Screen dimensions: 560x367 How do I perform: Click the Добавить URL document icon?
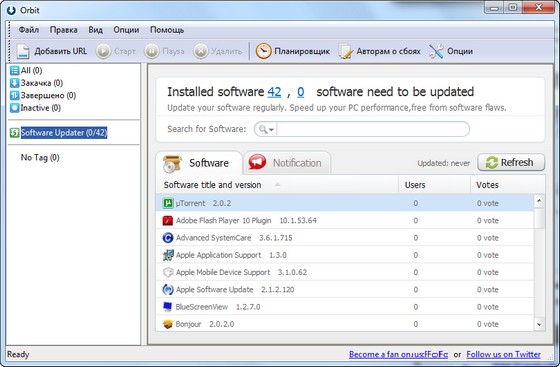tap(23, 51)
